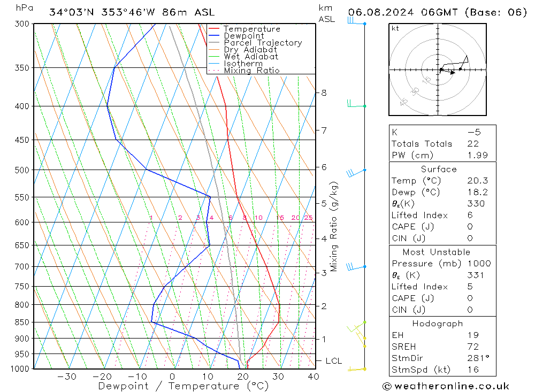Click the Dry Adiabat legend entry
The image size is (535, 392).
pyautogui.click(x=242, y=50)
